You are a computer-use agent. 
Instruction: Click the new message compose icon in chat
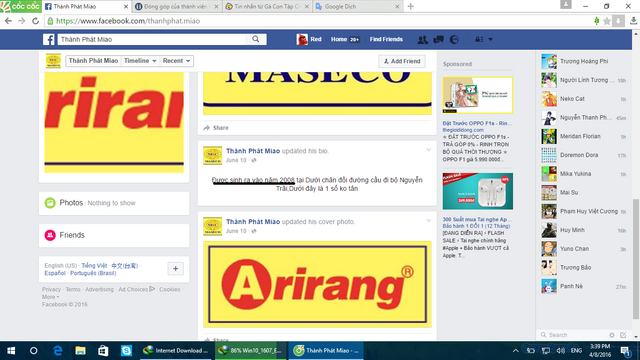click(623, 335)
